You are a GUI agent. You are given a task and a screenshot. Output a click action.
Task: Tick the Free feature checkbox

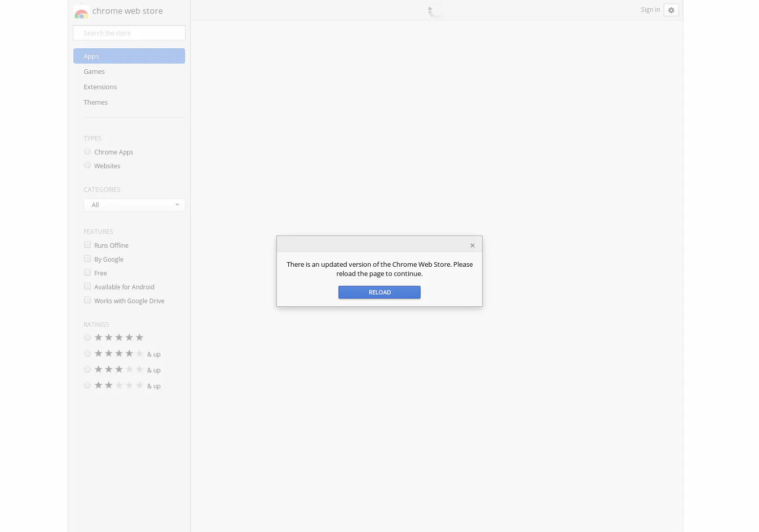[87, 272]
